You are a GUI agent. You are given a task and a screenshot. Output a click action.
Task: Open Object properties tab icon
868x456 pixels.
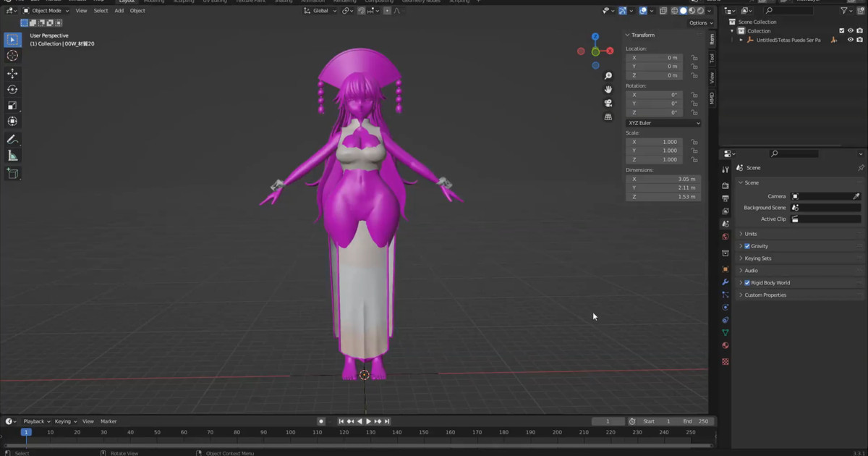click(x=726, y=269)
